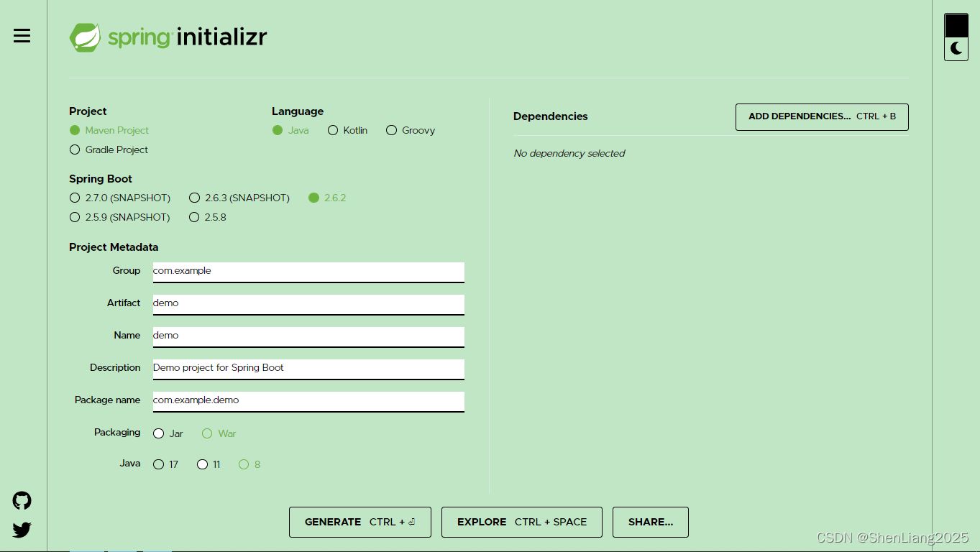Select Spring Boot 2.6.2
This screenshot has height=552, width=980.
click(x=327, y=198)
